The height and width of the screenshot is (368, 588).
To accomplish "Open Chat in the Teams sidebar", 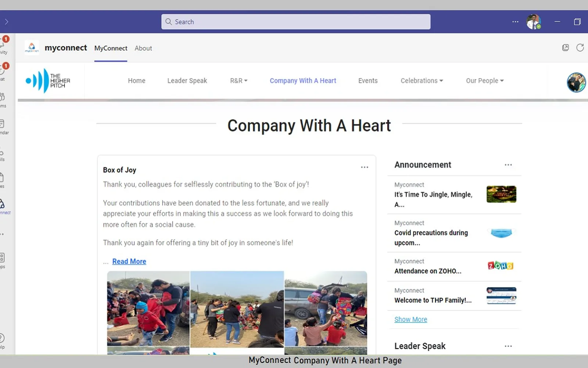I will (3, 72).
